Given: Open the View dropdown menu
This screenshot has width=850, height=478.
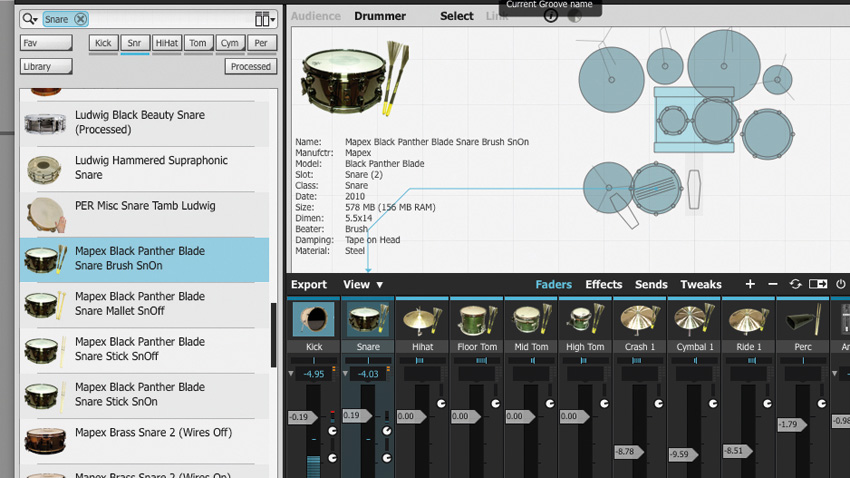Looking at the screenshot, I should click(363, 285).
